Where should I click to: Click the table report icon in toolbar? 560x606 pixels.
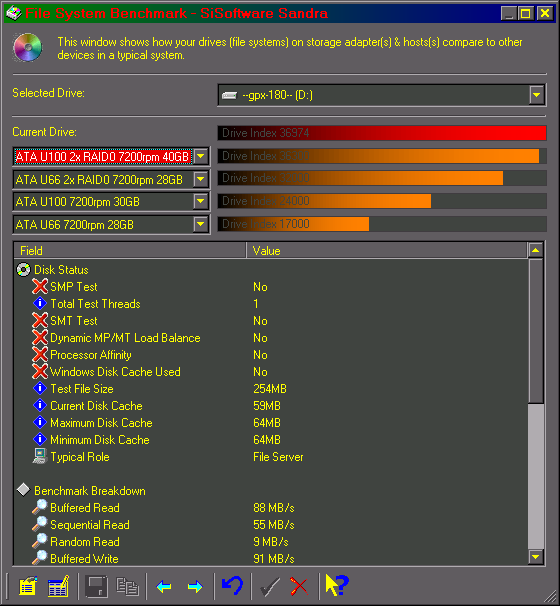pos(58,586)
